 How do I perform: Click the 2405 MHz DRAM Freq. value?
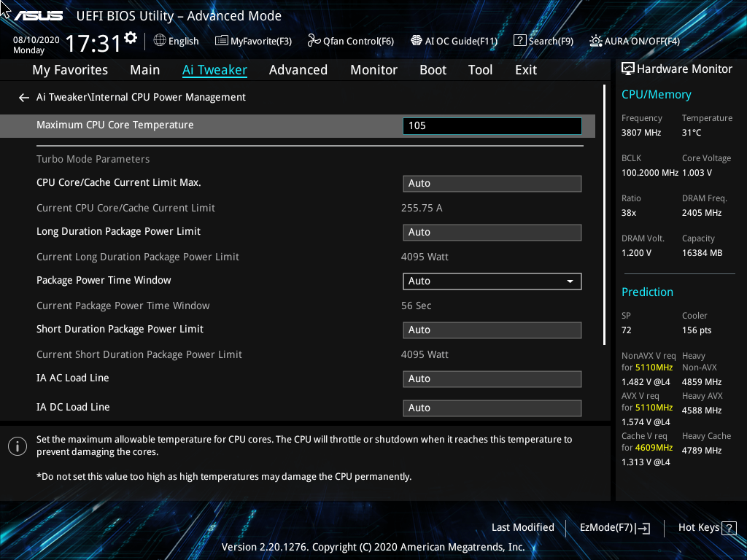[x=702, y=213]
